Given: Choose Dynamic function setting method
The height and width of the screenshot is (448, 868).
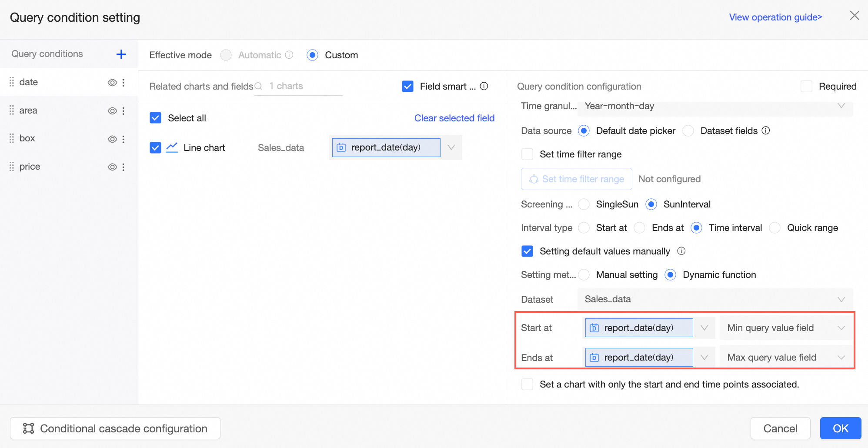Looking at the screenshot, I should [x=671, y=274].
